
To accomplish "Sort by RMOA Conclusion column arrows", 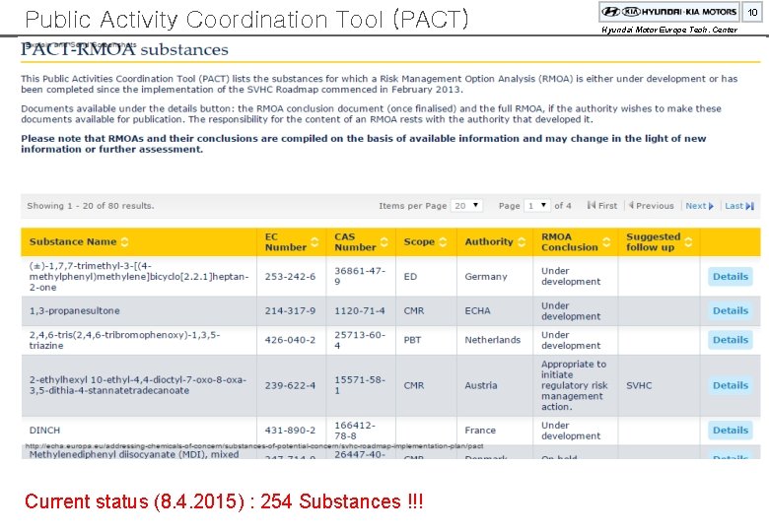I will click(x=606, y=242).
